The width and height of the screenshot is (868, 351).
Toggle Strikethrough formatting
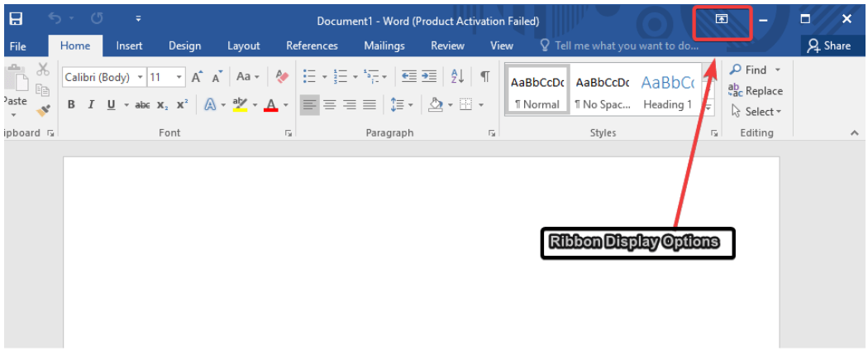143,105
